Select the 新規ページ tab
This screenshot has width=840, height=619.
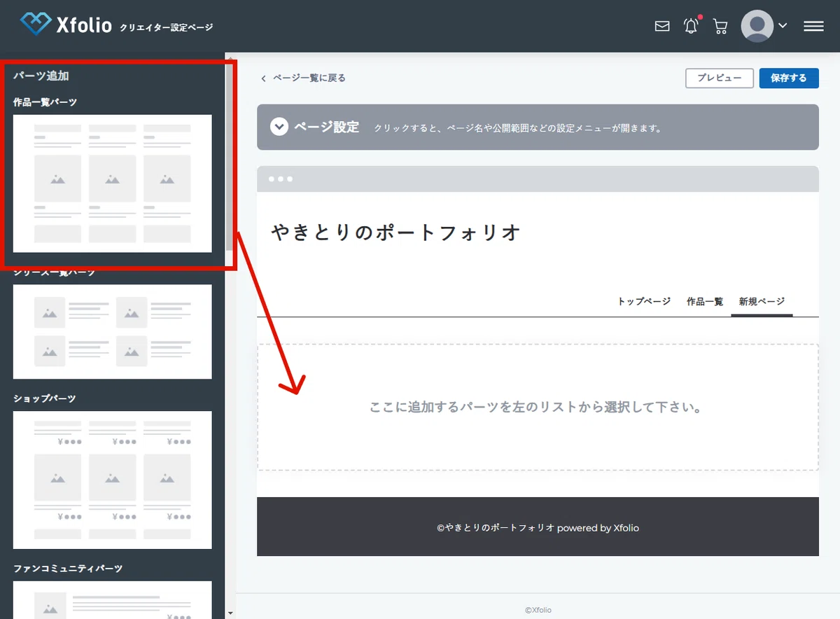762,301
